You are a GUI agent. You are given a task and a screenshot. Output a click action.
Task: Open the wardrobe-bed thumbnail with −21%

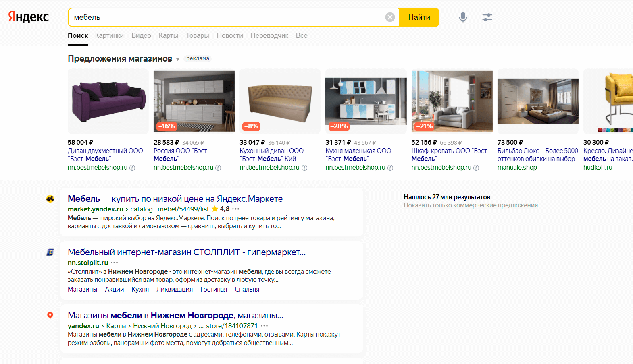452,101
